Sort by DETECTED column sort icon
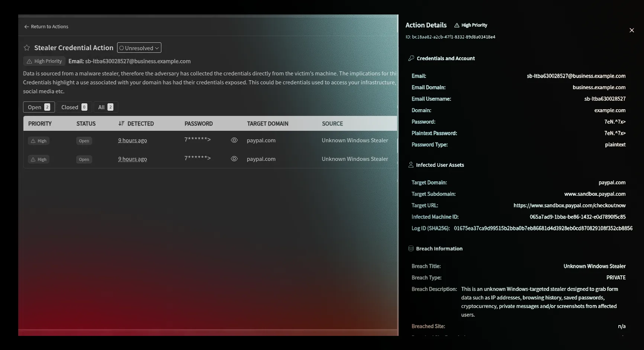Image resolution: width=644 pixels, height=350 pixels. [121, 123]
